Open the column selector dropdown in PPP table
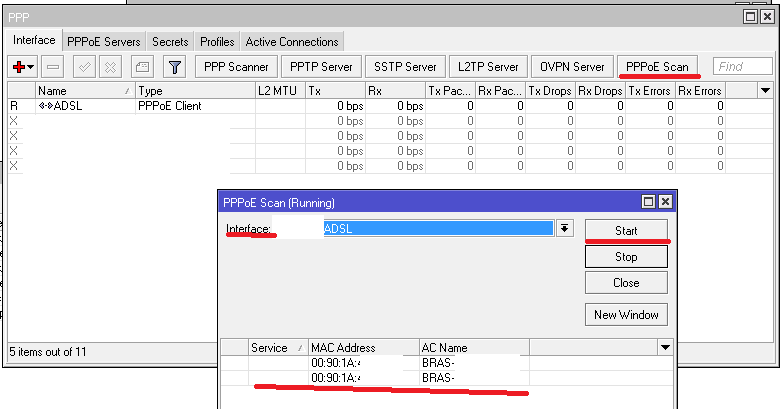The image size is (784, 409). pyautogui.click(x=766, y=91)
